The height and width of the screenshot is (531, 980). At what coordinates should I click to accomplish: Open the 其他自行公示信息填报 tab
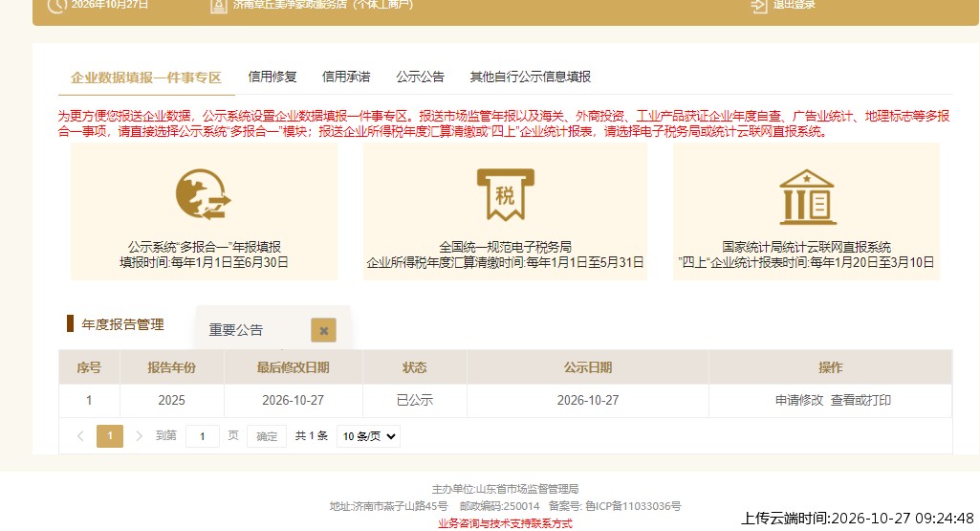tap(530, 77)
